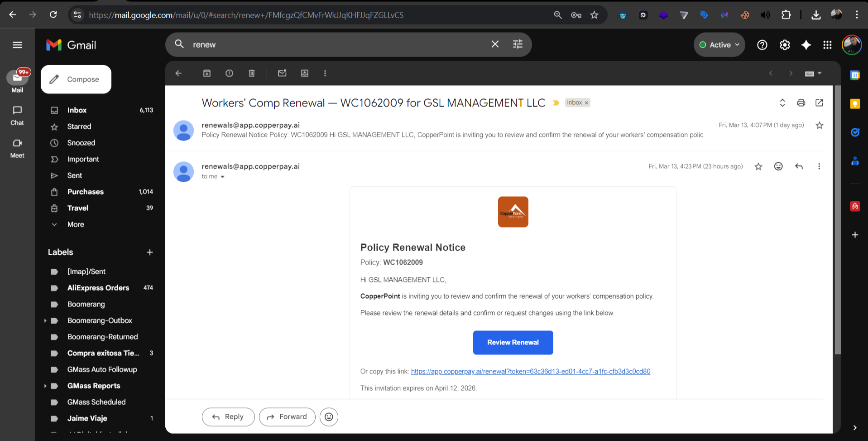Expand More in the left sidebar
868x441 pixels.
click(x=76, y=224)
